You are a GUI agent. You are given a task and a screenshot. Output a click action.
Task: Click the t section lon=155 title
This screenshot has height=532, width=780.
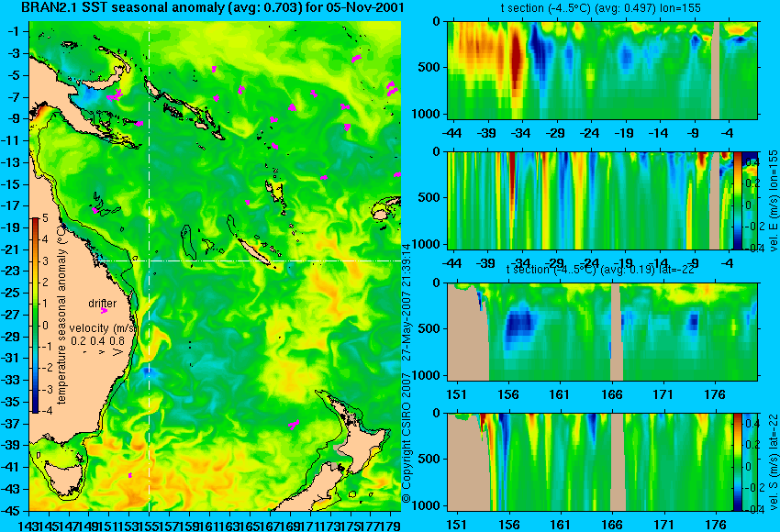[600, 8]
